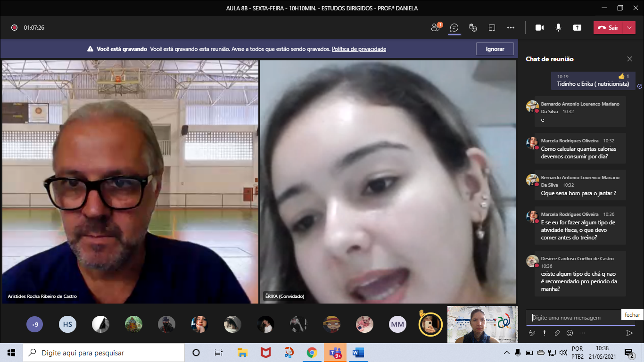Open the breakout rooms icon
The height and width of the screenshot is (362, 644).
[492, 28]
